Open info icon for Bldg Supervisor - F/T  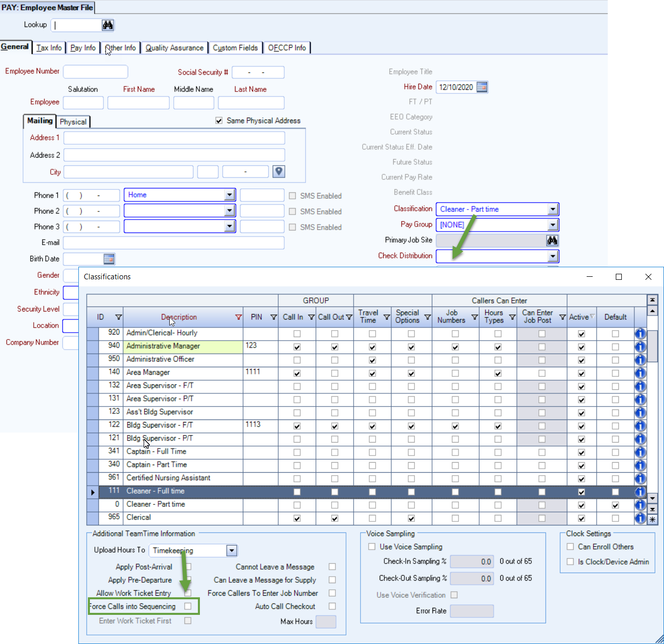[x=640, y=426]
